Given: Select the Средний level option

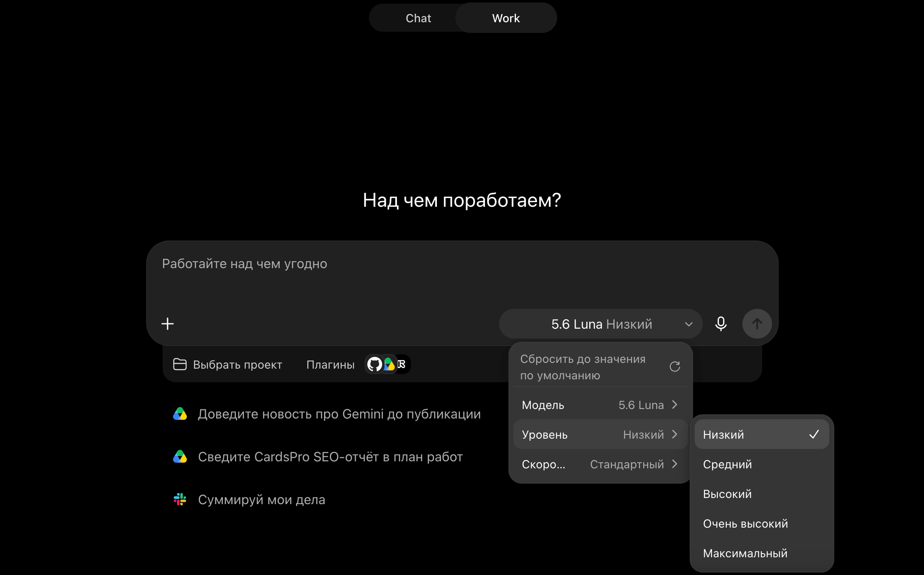Looking at the screenshot, I should tap(761, 464).
